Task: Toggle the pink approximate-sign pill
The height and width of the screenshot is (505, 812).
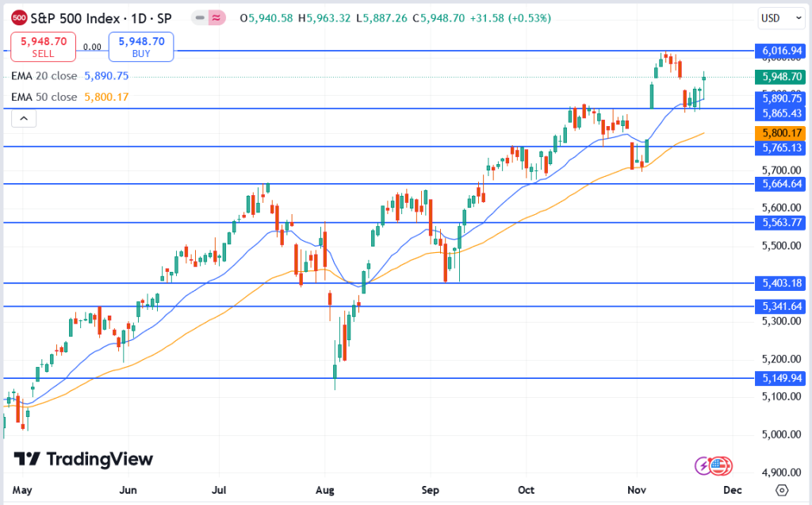Action: [x=216, y=18]
